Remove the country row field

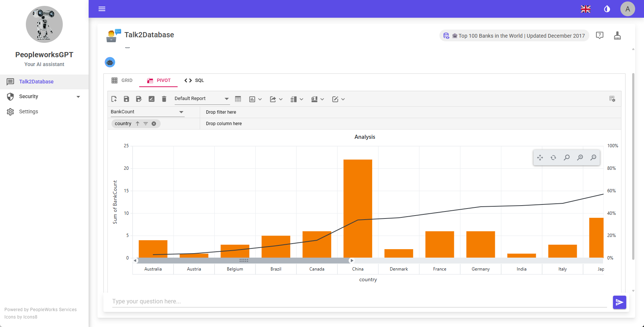tap(154, 124)
